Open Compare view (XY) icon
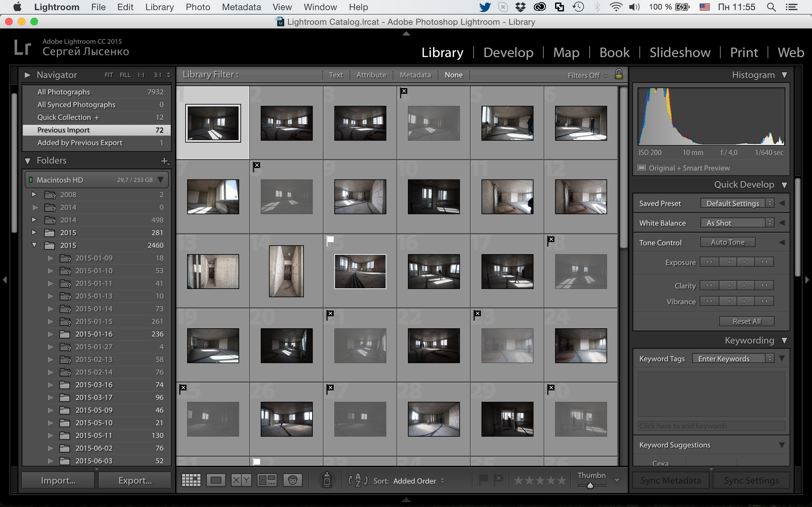This screenshot has width=812, height=507. click(241, 480)
